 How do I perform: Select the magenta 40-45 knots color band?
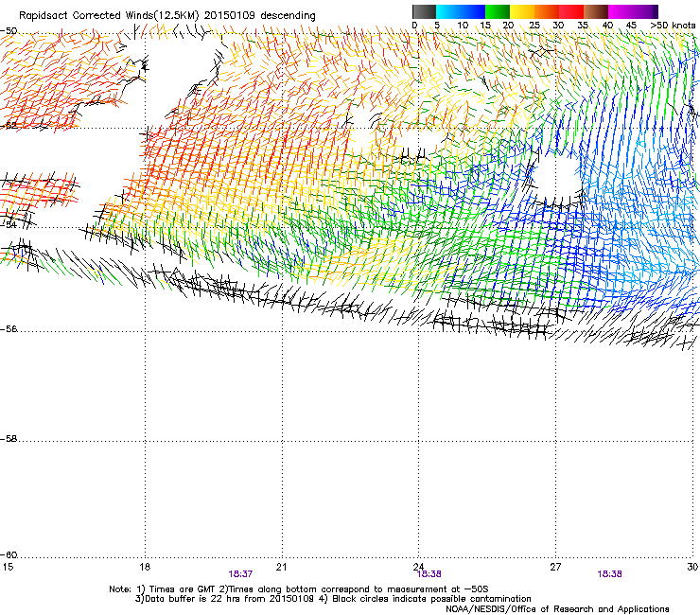pos(621,11)
